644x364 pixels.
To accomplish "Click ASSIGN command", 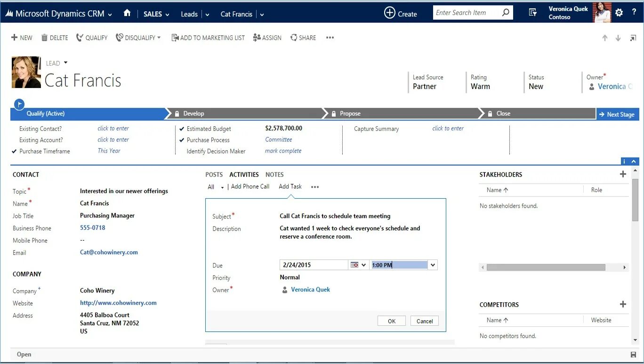I will 267,38.
